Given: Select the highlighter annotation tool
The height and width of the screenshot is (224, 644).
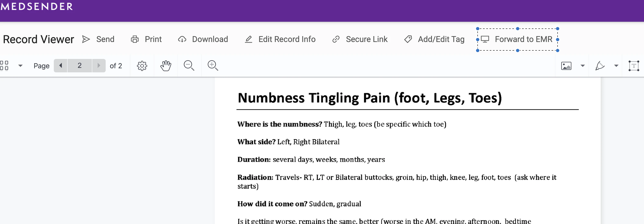Looking at the screenshot, I should click(600, 66).
